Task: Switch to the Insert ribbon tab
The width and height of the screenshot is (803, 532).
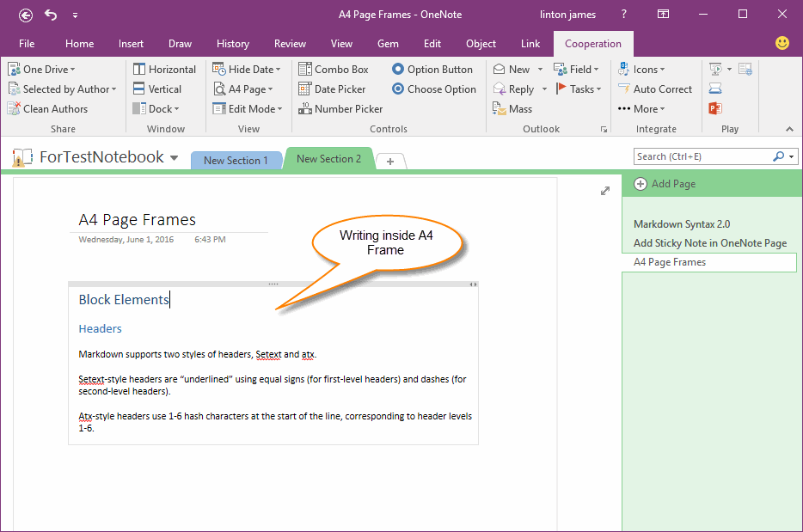Action: [x=131, y=44]
